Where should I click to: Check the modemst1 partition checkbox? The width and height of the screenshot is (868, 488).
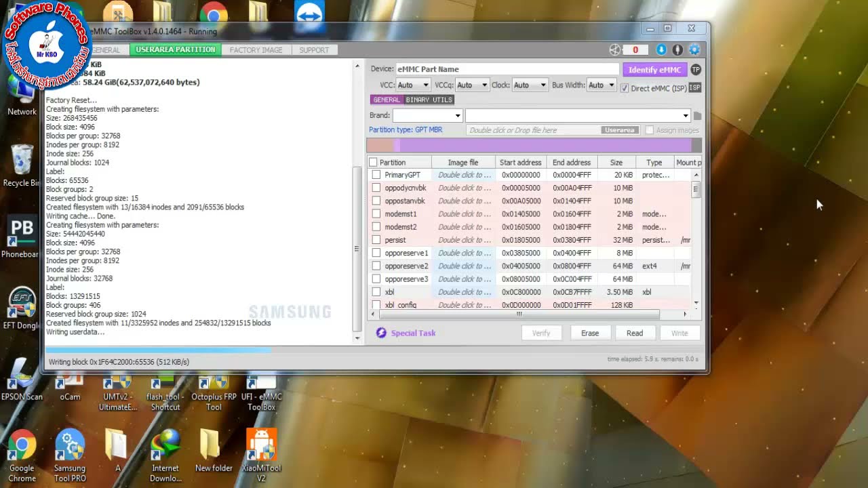pyautogui.click(x=376, y=214)
